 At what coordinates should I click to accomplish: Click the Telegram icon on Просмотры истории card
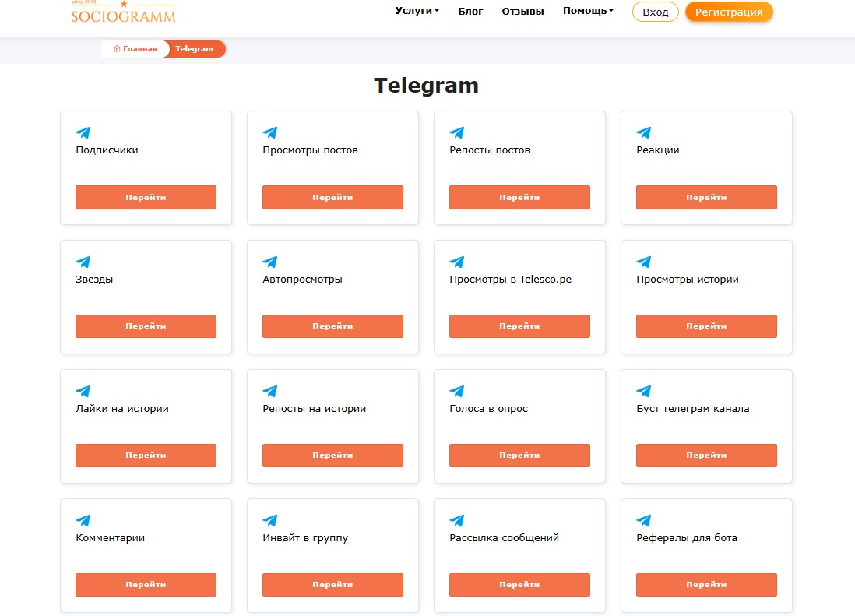(x=644, y=262)
